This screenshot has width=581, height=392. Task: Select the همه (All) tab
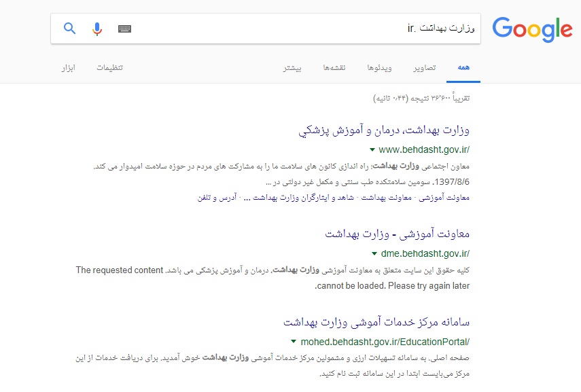click(x=463, y=67)
